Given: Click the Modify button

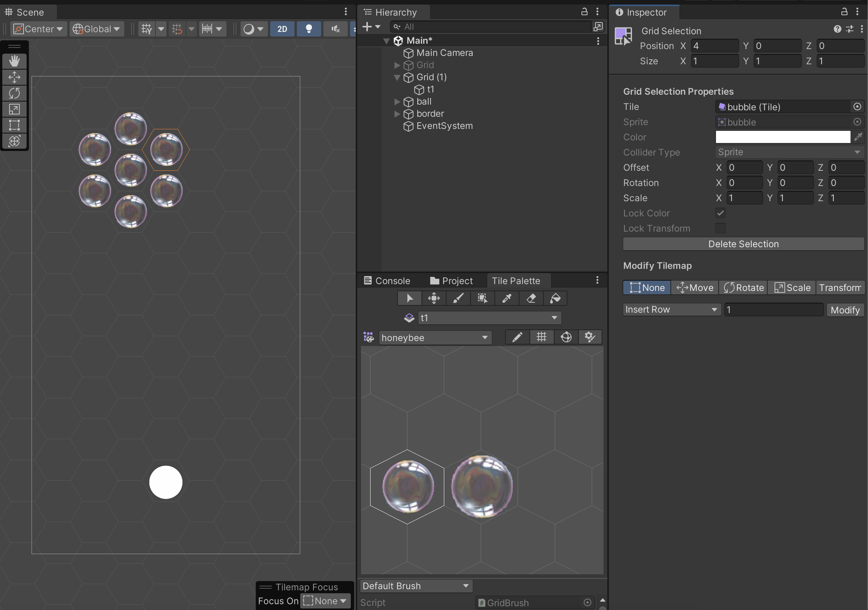Looking at the screenshot, I should (x=845, y=310).
